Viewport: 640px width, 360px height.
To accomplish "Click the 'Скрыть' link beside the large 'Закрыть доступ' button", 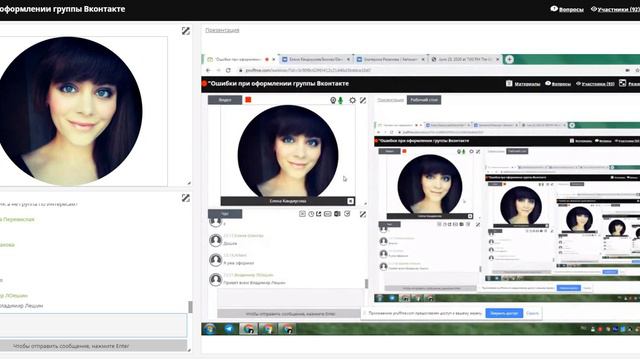I will tap(532, 313).
